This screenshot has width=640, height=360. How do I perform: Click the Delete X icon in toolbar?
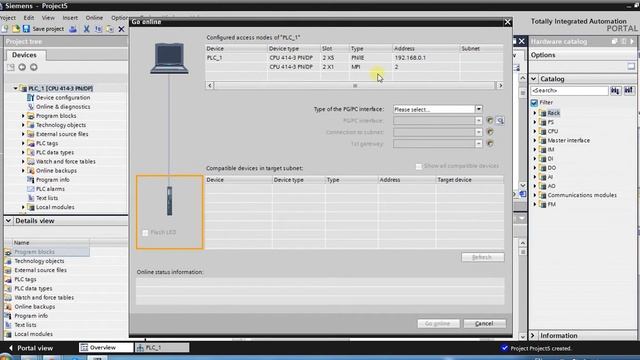pos(121,29)
